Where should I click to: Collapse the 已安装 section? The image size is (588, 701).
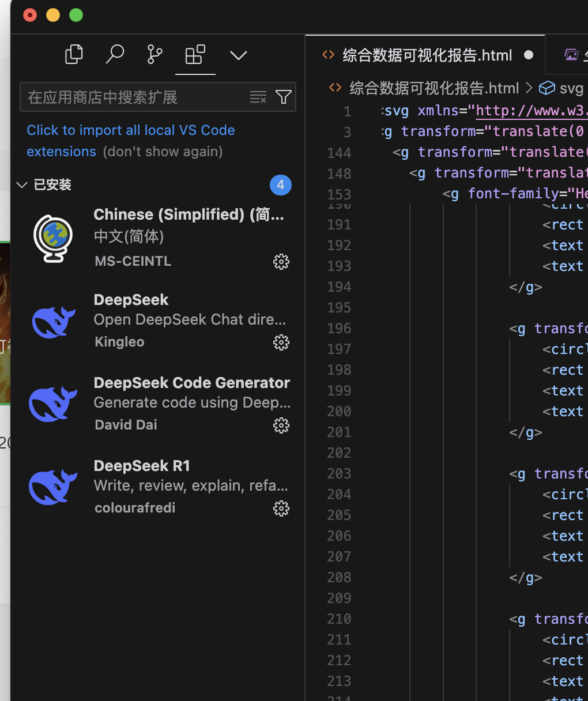[22, 185]
